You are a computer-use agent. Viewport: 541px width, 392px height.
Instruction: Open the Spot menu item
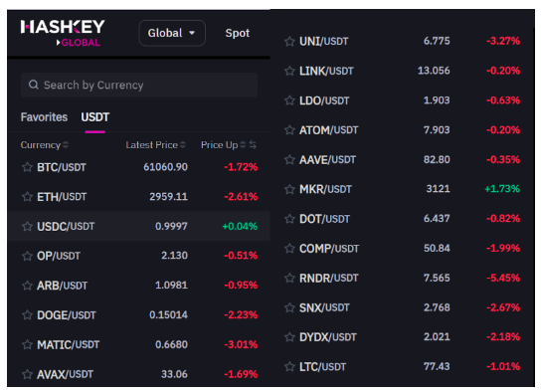pos(238,33)
